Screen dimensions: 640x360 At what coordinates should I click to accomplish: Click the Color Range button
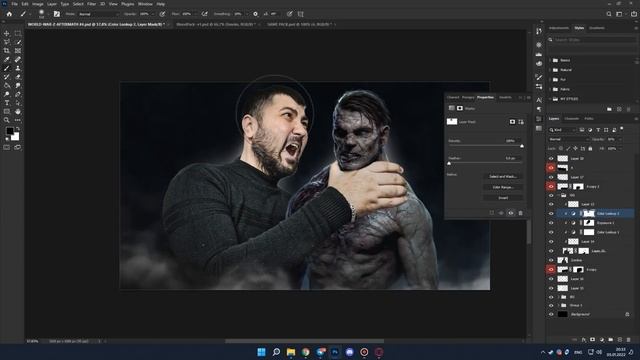tap(503, 187)
